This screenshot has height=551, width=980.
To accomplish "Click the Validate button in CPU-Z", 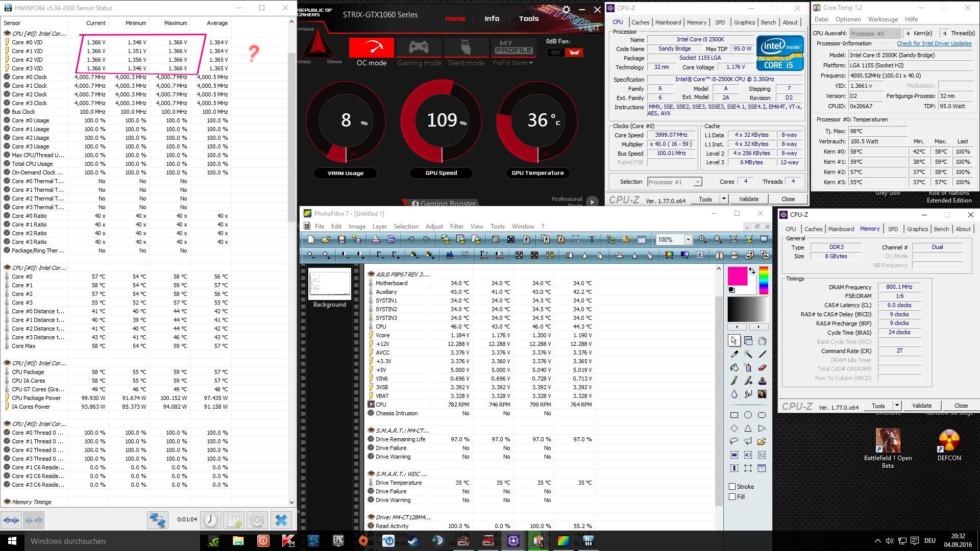I will pyautogui.click(x=748, y=199).
